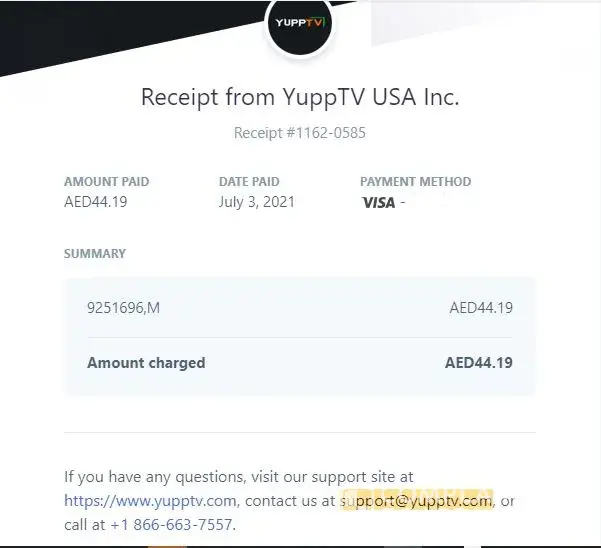Click the AED44.19 price of the line item
Viewport: 601px width, 548px height.
coord(481,308)
